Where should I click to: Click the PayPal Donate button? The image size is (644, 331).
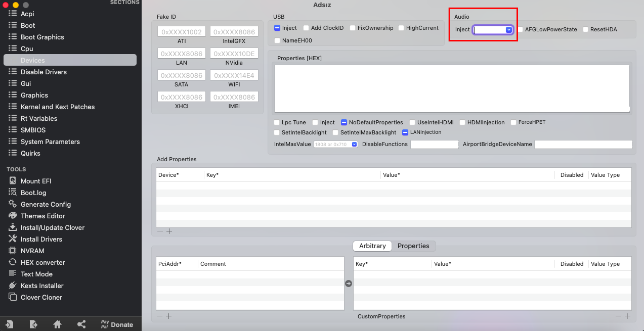pos(117,324)
